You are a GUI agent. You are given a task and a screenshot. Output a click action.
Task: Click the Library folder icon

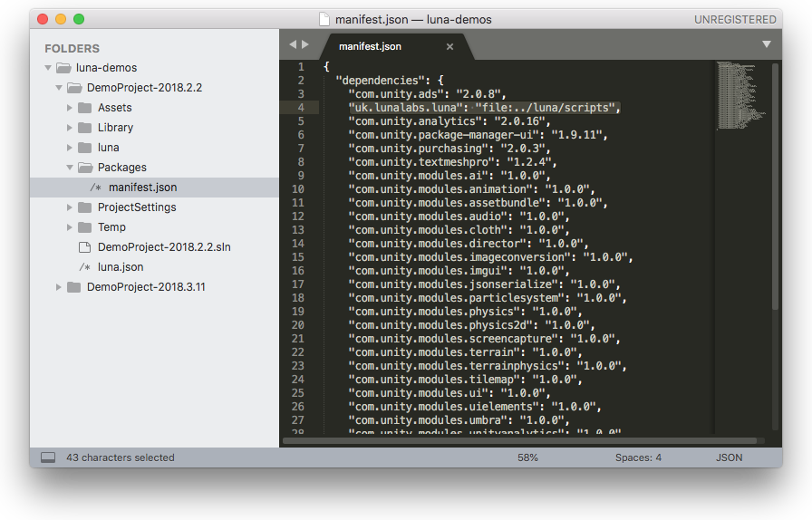(84, 128)
